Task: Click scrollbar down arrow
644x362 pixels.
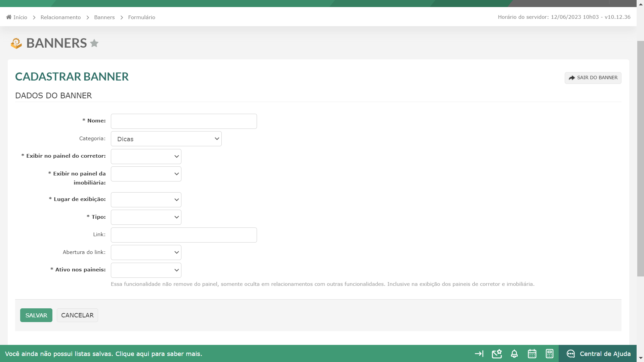Action: (x=640, y=358)
